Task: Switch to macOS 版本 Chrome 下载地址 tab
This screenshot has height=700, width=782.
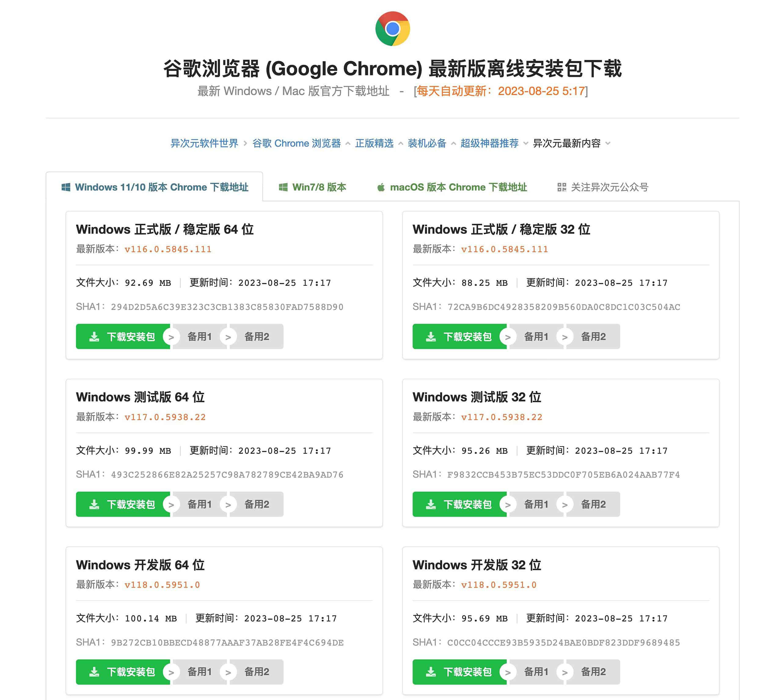Action: tap(452, 187)
